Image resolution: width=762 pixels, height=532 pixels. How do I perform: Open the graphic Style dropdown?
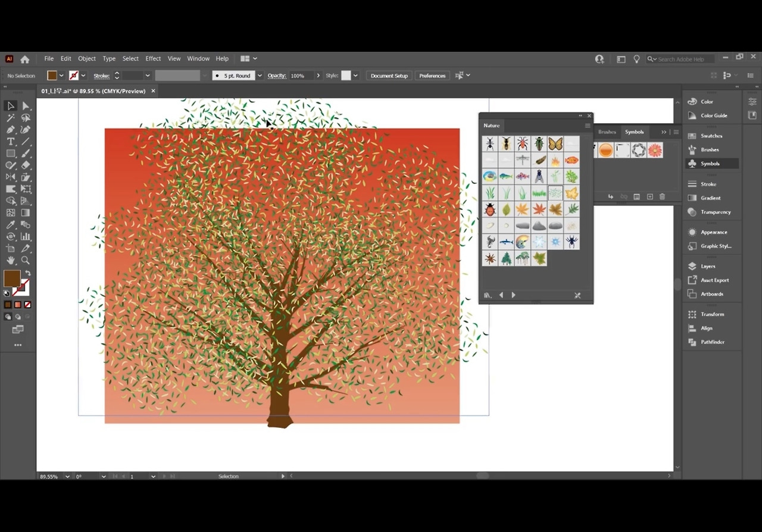tap(355, 76)
